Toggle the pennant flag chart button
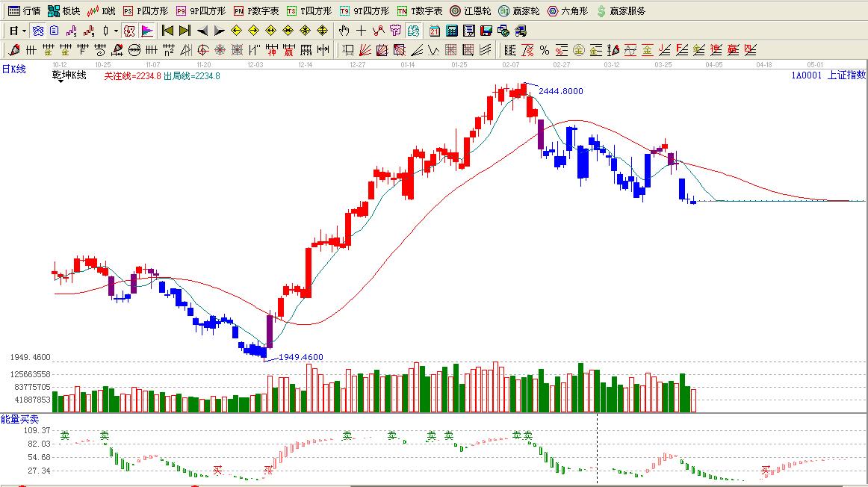 147,31
